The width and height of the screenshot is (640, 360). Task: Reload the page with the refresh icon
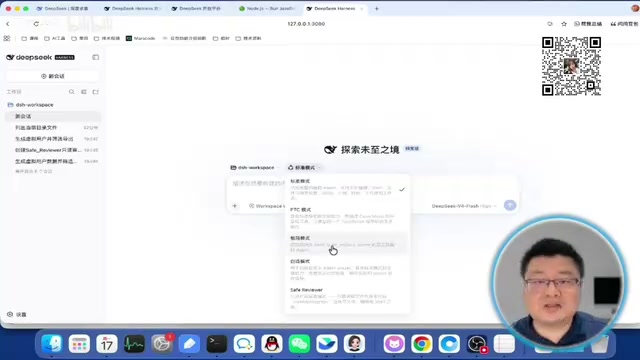point(36,24)
